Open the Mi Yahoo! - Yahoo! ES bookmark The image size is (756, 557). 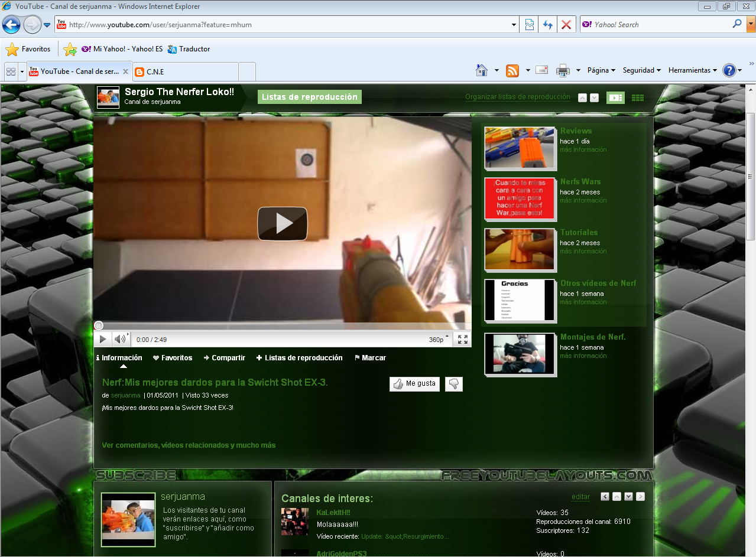pos(122,49)
